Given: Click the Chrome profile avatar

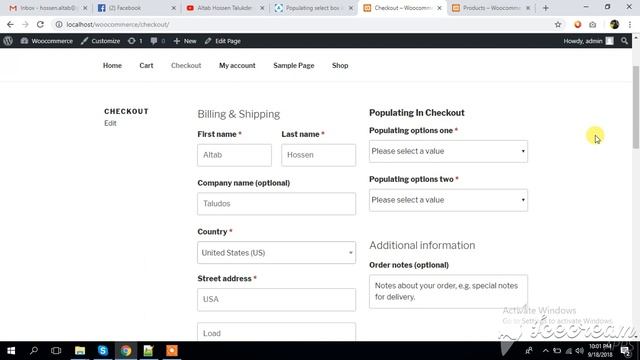Looking at the screenshot, I should tap(614, 24).
